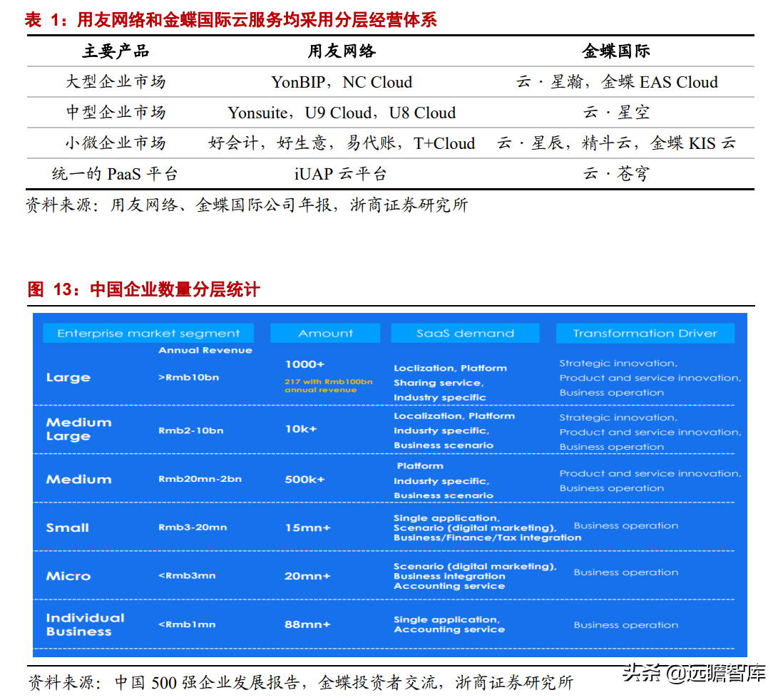This screenshot has width=783, height=700.
Task: Click the '云·星辰，精斗云，金蝶 KIS 云' cell
Action: (x=616, y=143)
